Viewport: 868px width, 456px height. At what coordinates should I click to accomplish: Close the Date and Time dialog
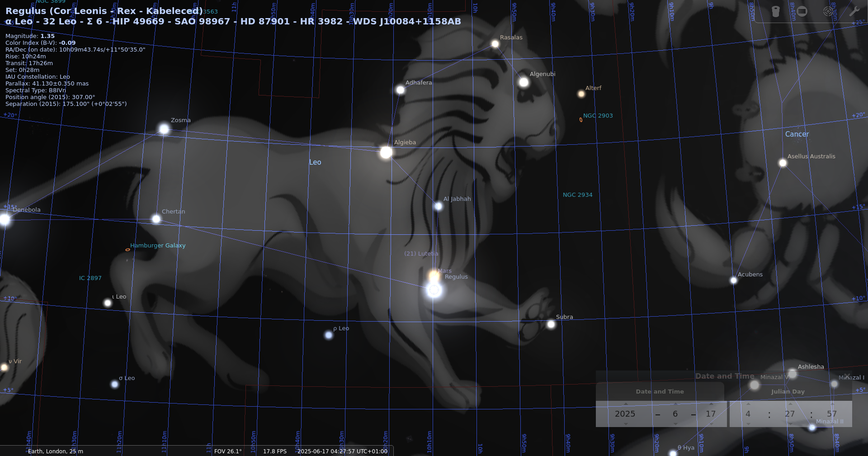[846, 376]
